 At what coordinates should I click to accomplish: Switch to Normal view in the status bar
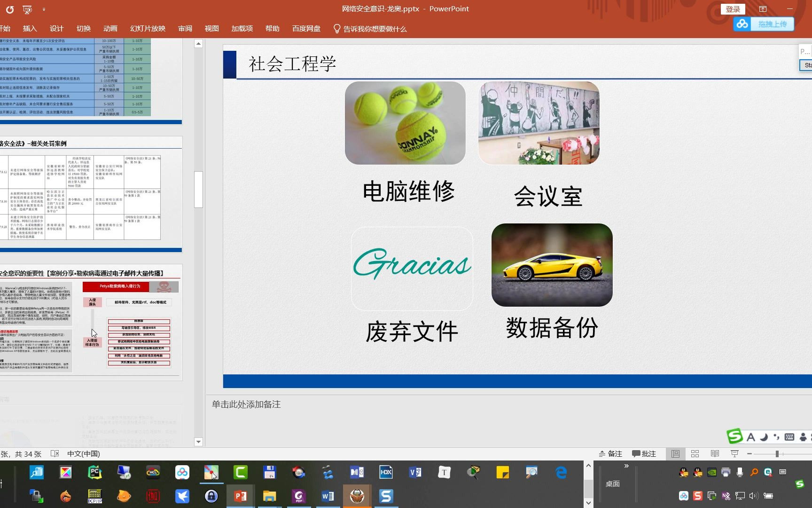[x=675, y=454]
